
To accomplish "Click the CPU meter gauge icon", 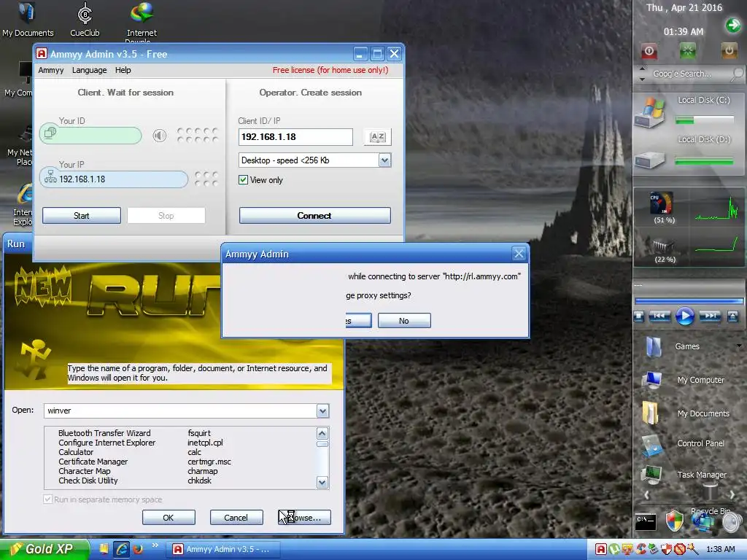I will tap(662, 203).
